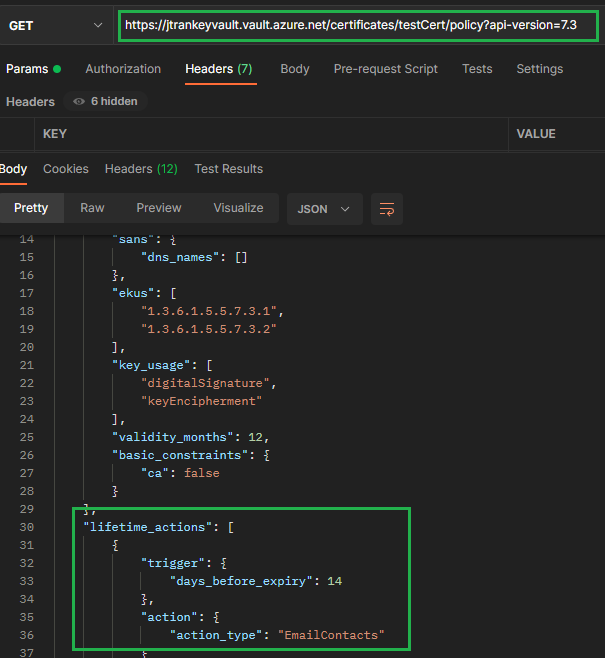Open the Test Results tab
The image size is (605, 658).
229,169
